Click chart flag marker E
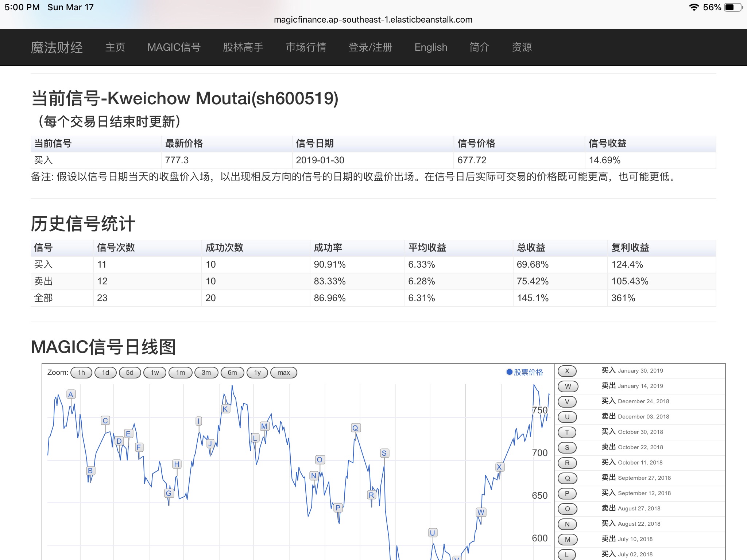The width and height of the screenshot is (747, 560). point(128,433)
